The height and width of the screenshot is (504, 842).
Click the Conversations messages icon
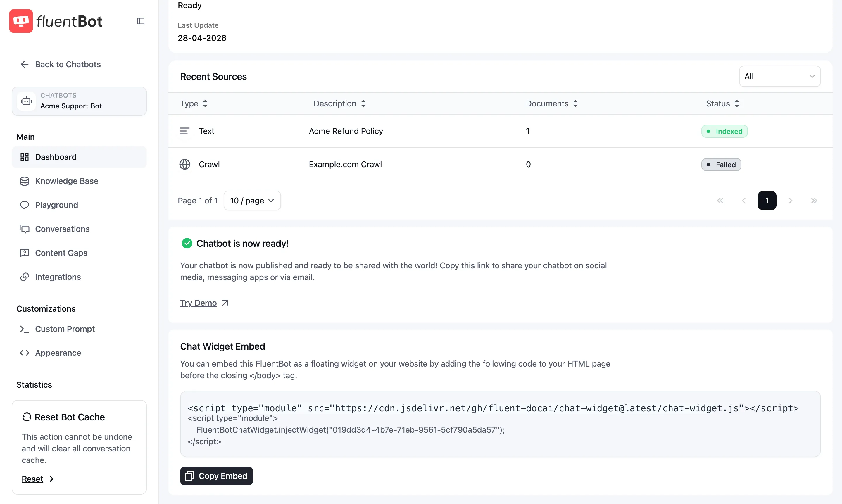(25, 229)
